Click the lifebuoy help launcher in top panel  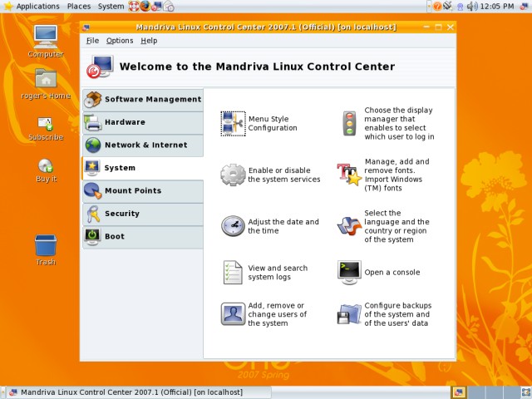point(134,6)
